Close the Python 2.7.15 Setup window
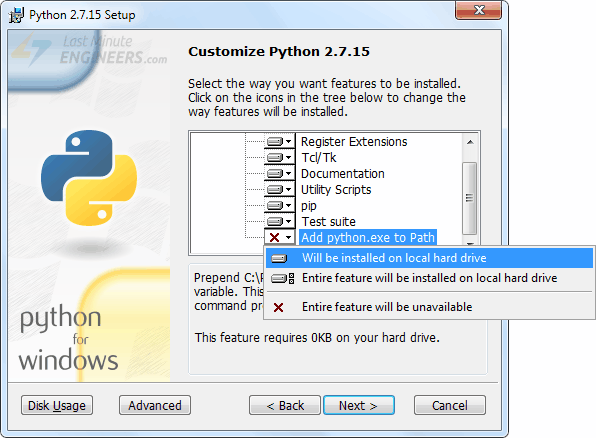This screenshot has width=596, height=438. 479,10
